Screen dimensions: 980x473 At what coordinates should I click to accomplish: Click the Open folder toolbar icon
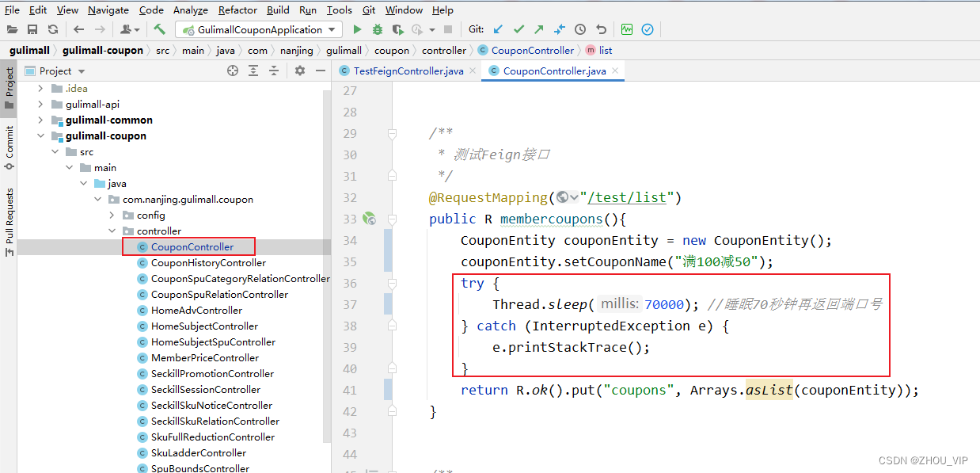coord(12,29)
